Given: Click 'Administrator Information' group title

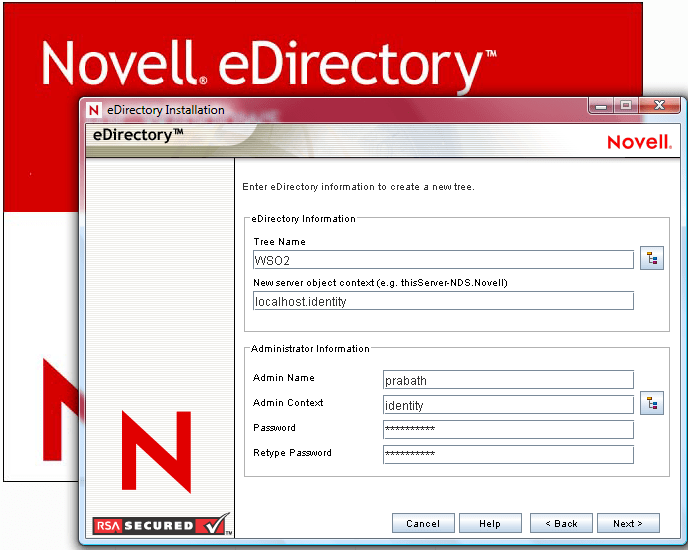Looking at the screenshot, I should coord(310,349).
